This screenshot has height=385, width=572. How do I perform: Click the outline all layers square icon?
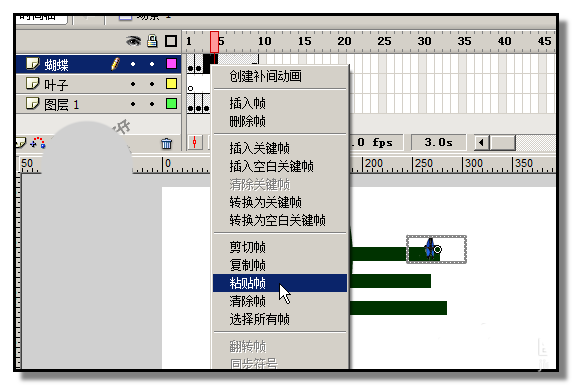point(171,41)
